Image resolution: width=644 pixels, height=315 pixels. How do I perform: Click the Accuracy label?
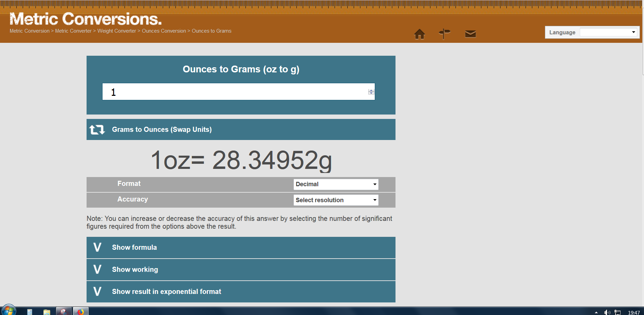pyautogui.click(x=133, y=199)
